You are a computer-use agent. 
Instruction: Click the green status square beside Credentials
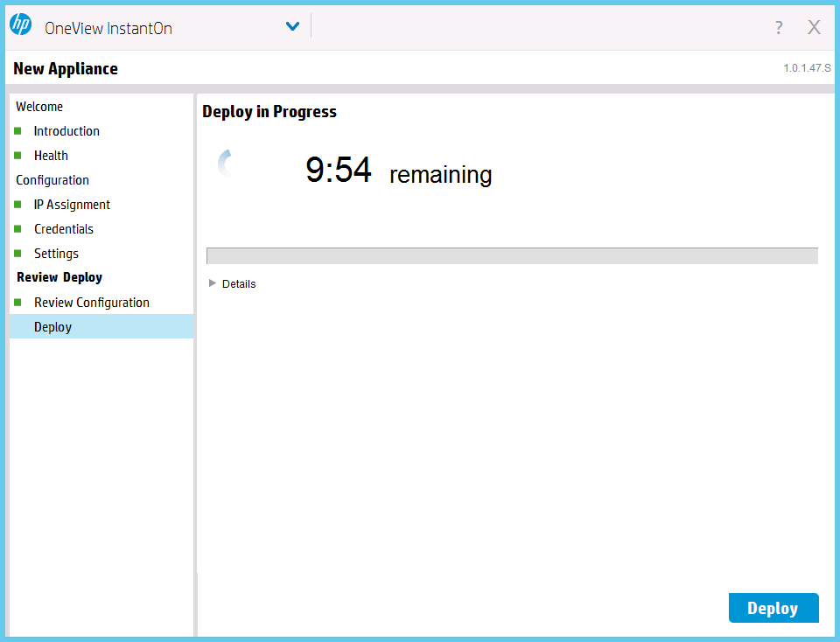click(x=17, y=229)
